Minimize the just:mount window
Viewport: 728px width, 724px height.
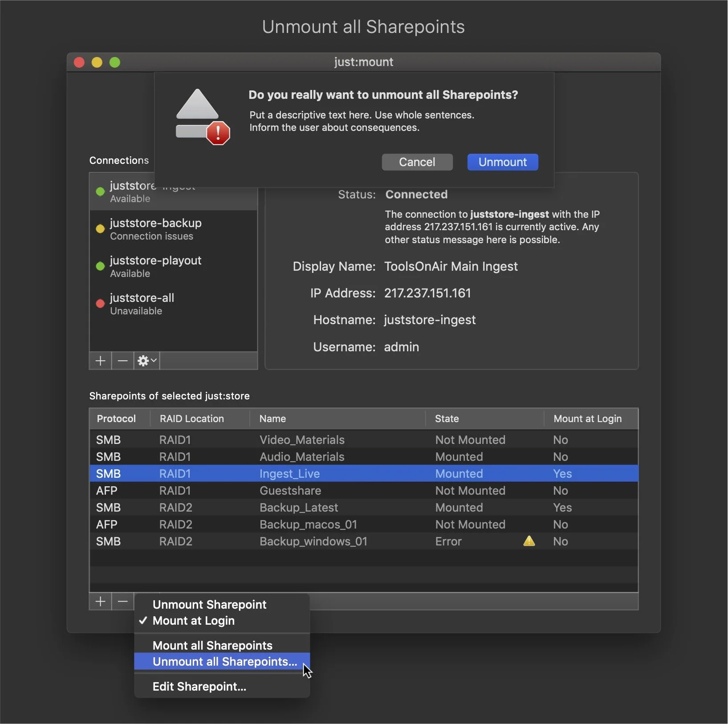click(97, 62)
